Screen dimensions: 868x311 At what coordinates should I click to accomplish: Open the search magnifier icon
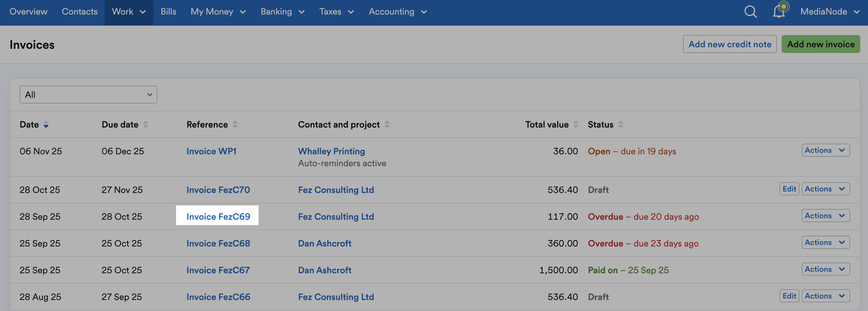(750, 12)
